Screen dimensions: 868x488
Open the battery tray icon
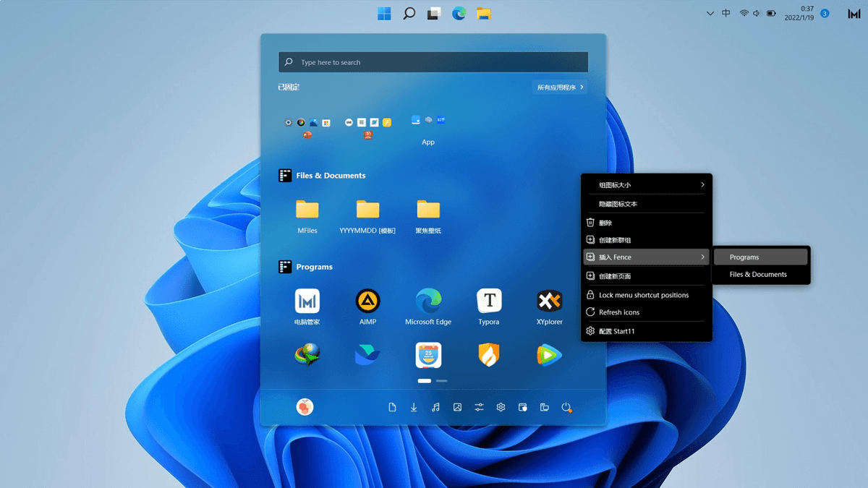771,14
